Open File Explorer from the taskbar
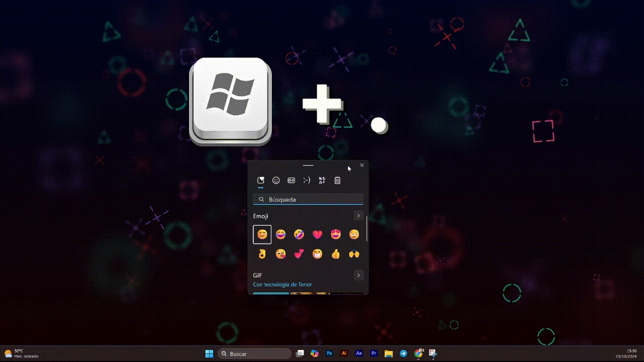Image resolution: width=644 pixels, height=362 pixels. pos(388,353)
